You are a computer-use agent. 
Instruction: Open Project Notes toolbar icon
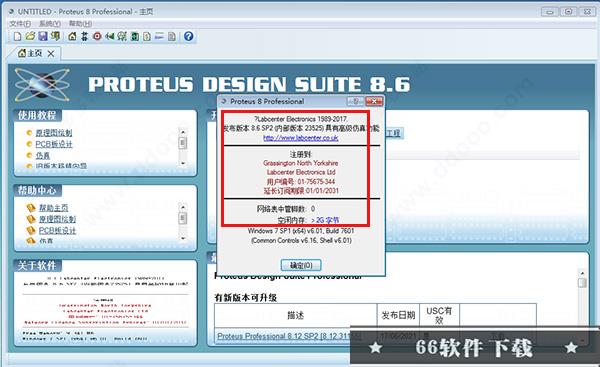[x=172, y=36]
